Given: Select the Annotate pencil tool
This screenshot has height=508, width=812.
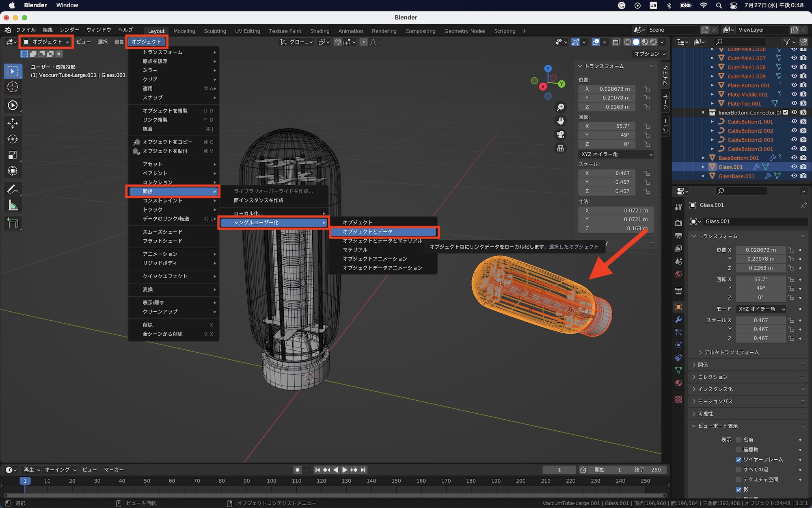Looking at the screenshot, I should point(13,189).
